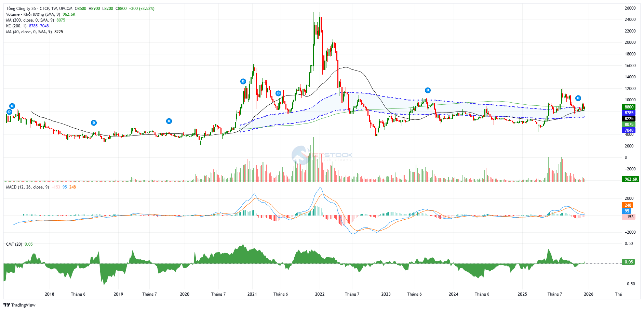The width and height of the screenshot is (644, 311).
Task: Open the Volume - Khối lượng indicator legend
Action: [33, 14]
